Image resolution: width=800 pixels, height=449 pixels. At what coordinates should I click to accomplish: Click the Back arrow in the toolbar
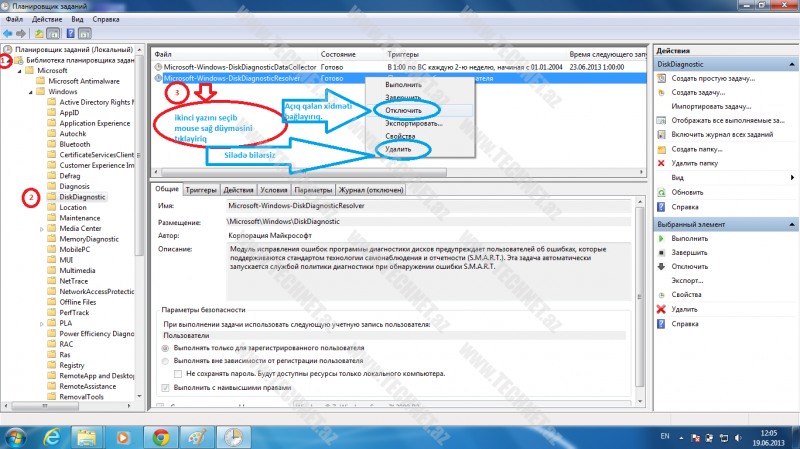click(9, 32)
